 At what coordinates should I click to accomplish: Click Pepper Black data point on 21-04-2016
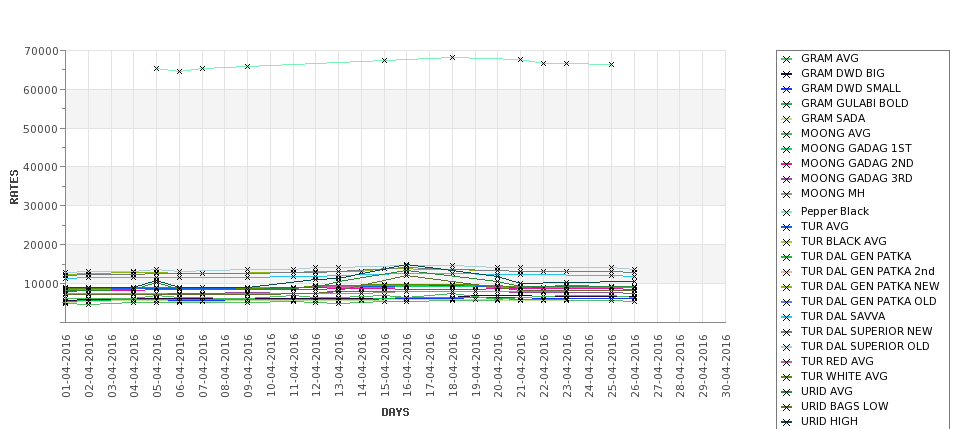coord(520,60)
